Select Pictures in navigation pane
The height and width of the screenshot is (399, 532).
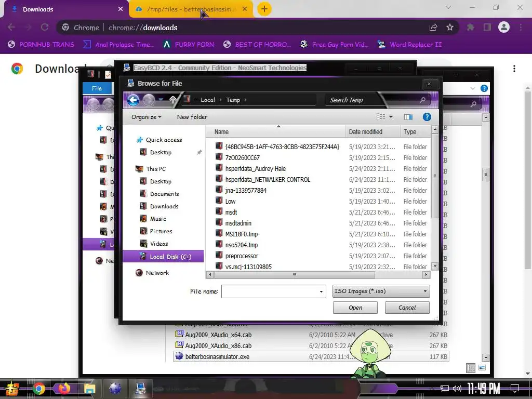tap(161, 231)
